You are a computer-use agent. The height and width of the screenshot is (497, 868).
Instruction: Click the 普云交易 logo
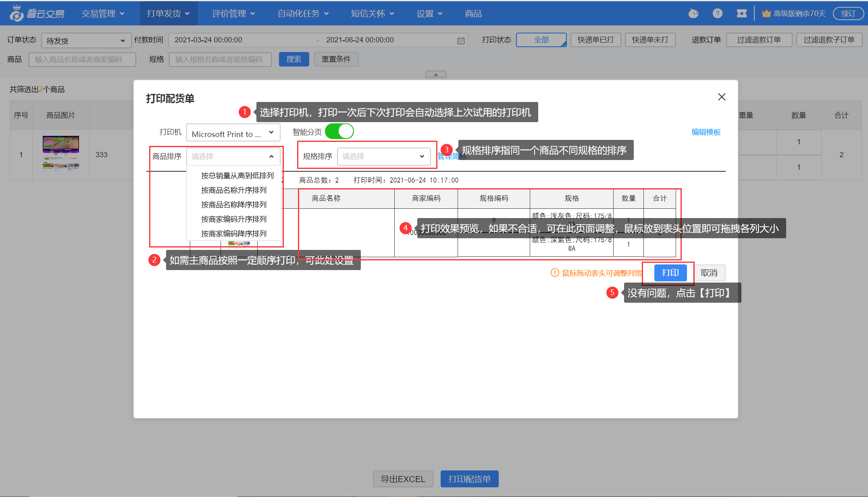(x=37, y=14)
